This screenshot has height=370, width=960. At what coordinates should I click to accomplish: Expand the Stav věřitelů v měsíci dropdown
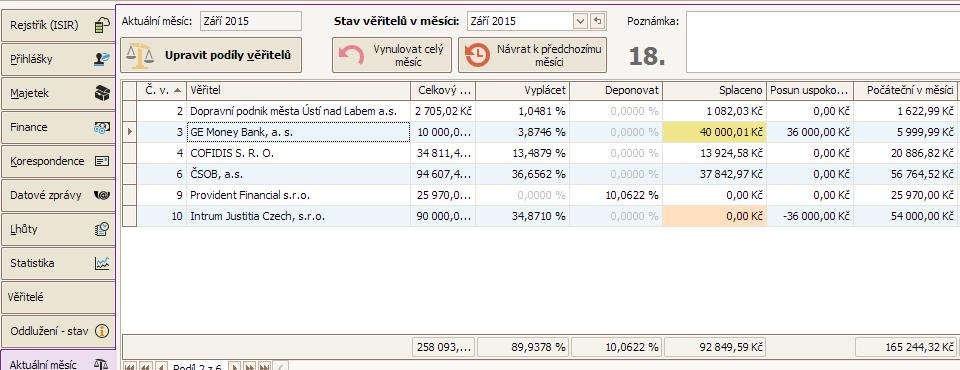point(580,21)
